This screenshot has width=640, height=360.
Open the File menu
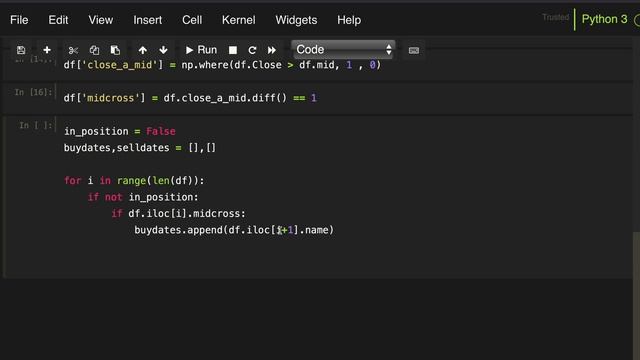pos(19,20)
